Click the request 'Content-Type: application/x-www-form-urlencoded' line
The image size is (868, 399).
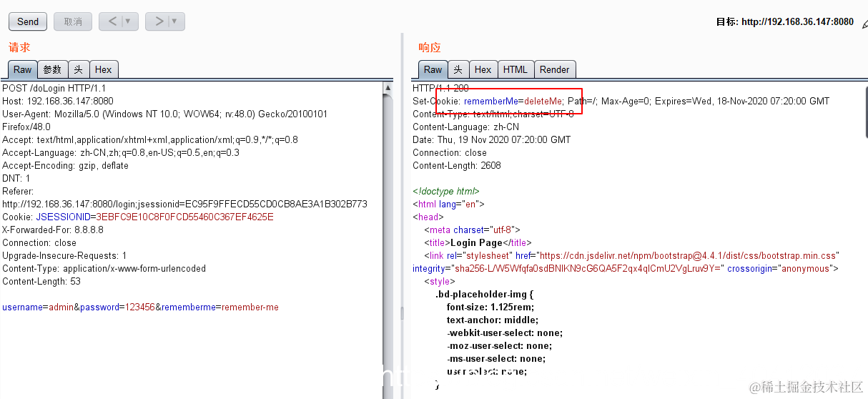point(104,268)
